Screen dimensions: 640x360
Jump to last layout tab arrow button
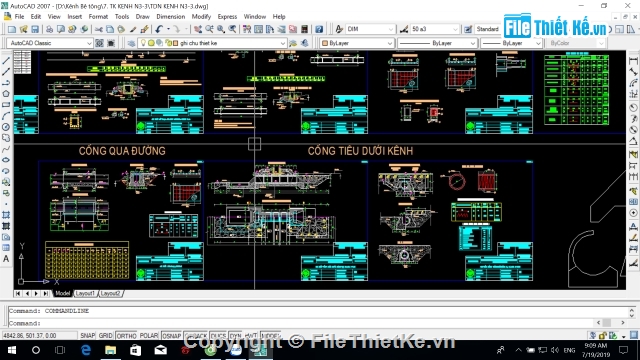click(x=46, y=293)
